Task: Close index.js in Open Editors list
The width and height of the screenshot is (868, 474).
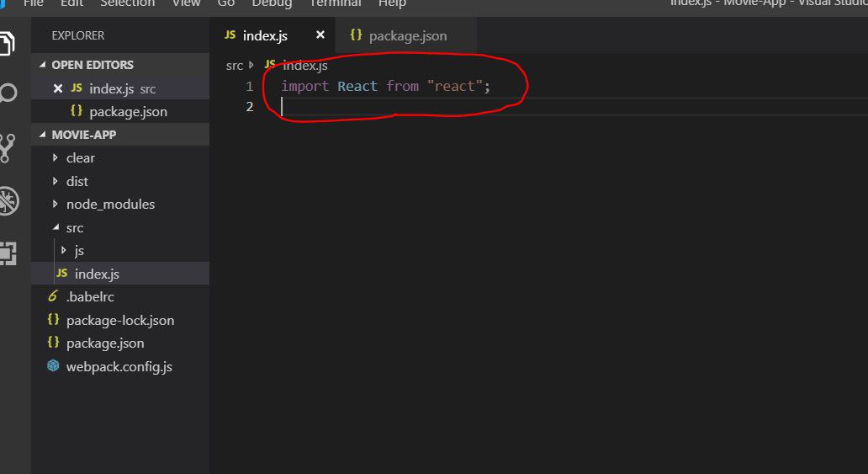Action: (58, 88)
